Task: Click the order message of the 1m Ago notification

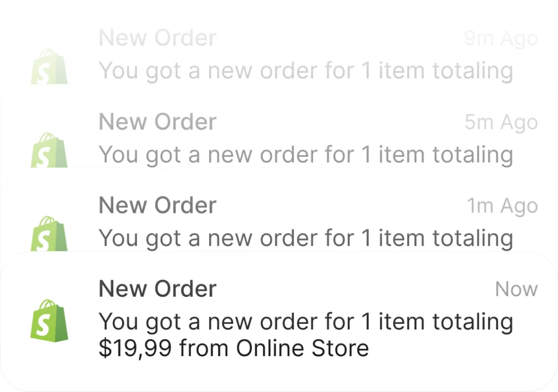Action: pyautogui.click(x=306, y=238)
